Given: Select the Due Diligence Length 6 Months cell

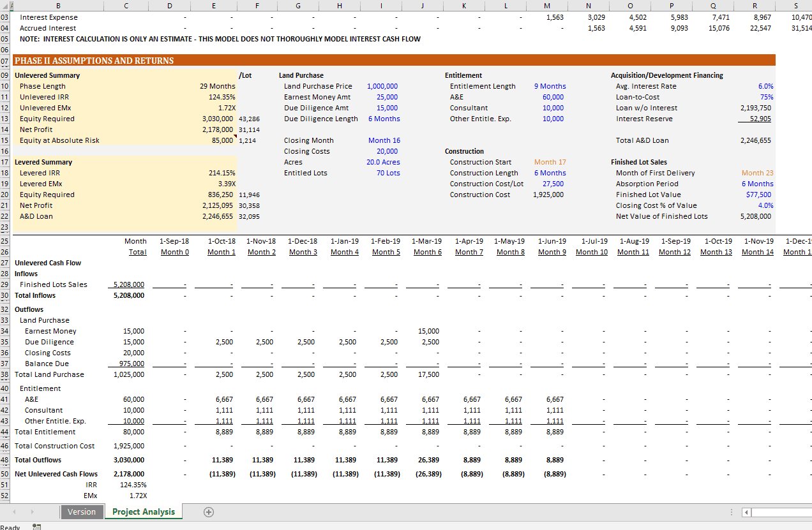Looking at the screenshot, I should click(384, 119).
